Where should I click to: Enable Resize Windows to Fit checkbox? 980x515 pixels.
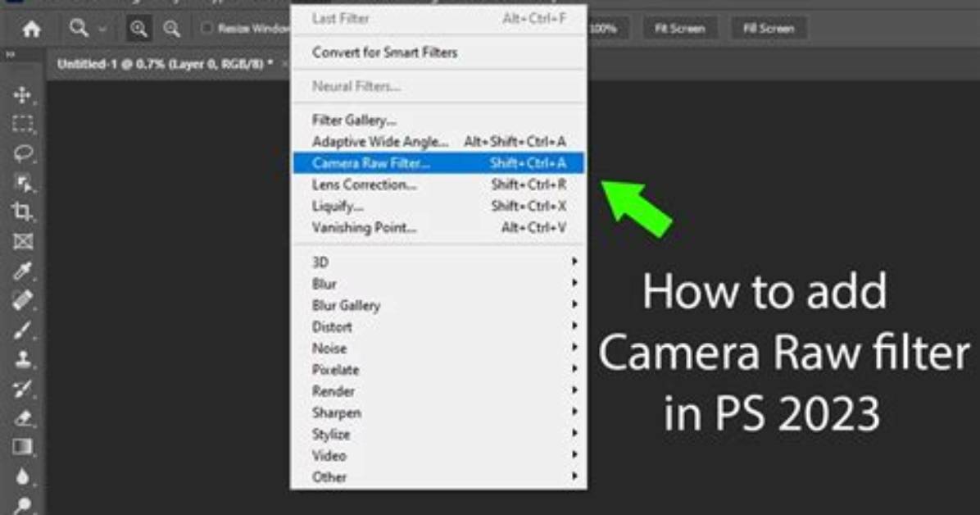[206, 29]
